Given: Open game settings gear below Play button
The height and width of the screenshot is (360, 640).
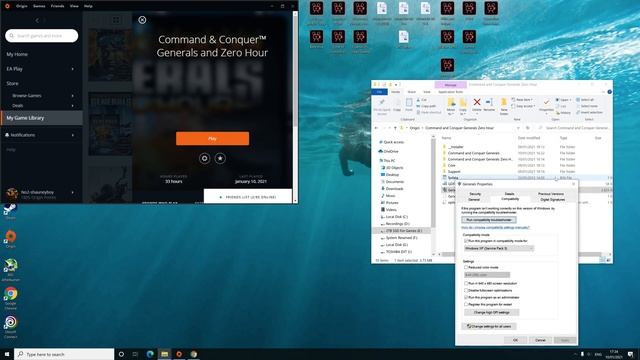Looking at the screenshot, I should (204, 158).
